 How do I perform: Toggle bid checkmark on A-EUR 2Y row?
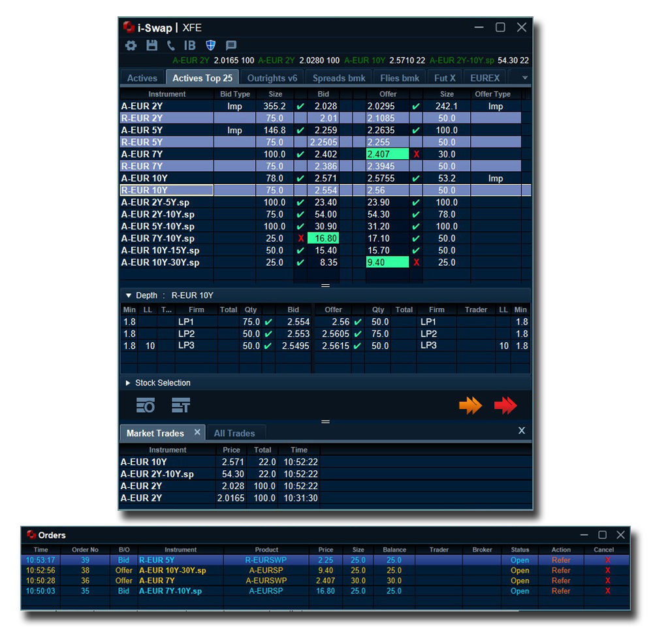[300, 106]
